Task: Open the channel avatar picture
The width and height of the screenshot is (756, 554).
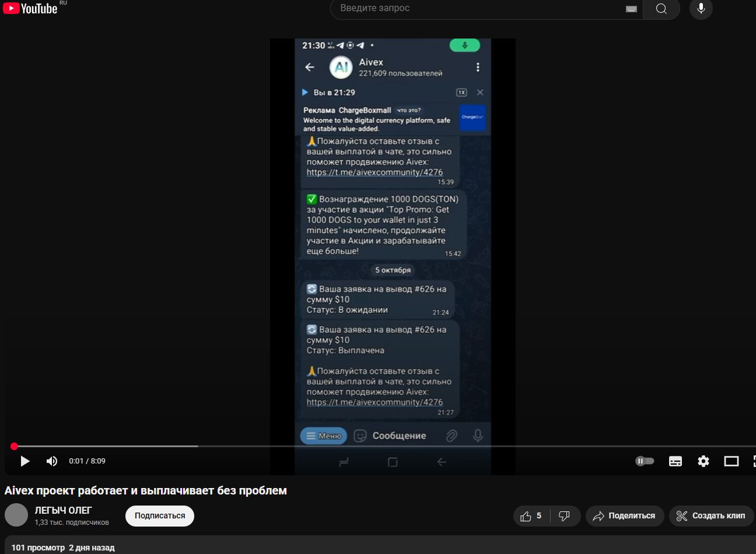Action: point(16,515)
